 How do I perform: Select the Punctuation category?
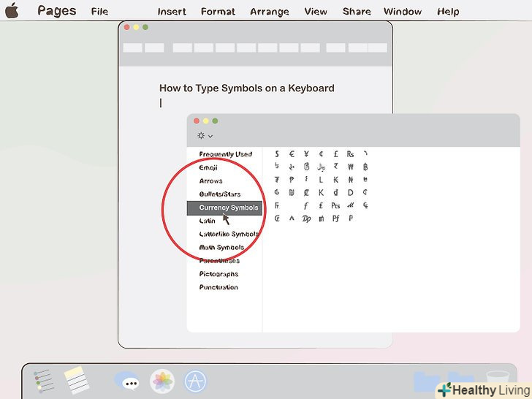pyautogui.click(x=218, y=287)
